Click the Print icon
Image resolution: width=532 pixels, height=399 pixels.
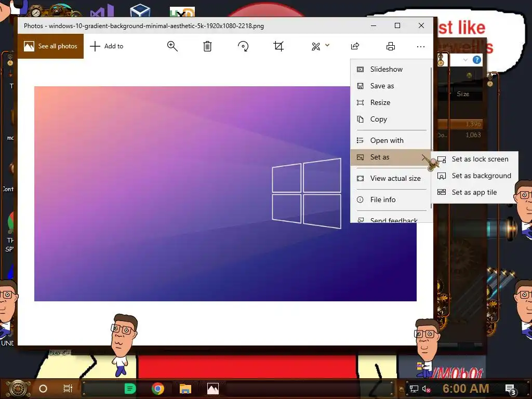[x=391, y=46]
